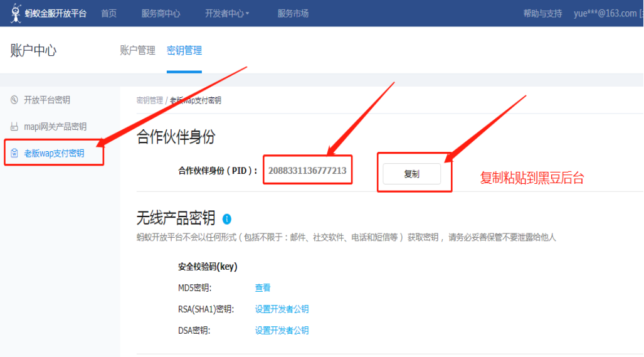Click the gateway icon beside mapi网关产品密钥
The width and height of the screenshot is (644, 357).
[14, 127]
